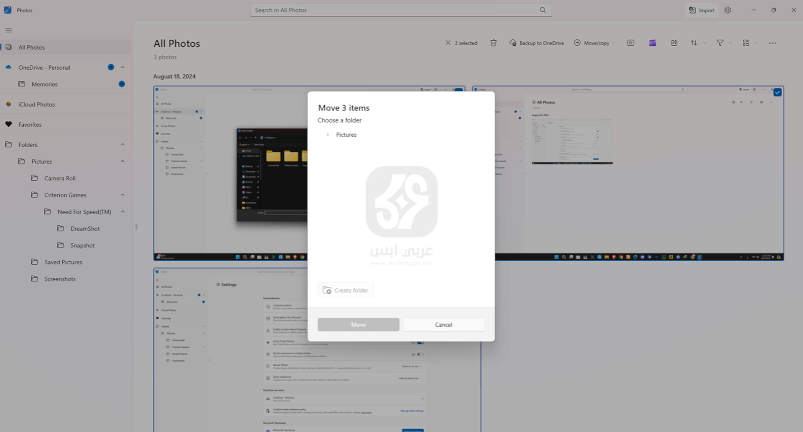
Task: Click the 'August 18, 2024' date header
Action: (174, 76)
